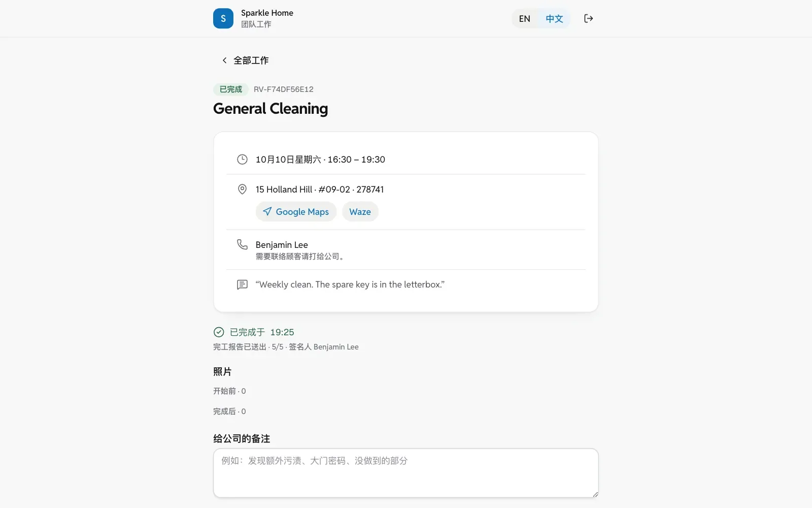Image resolution: width=812 pixels, height=508 pixels.
Task: Click the Sparkle Home title text
Action: point(267,13)
